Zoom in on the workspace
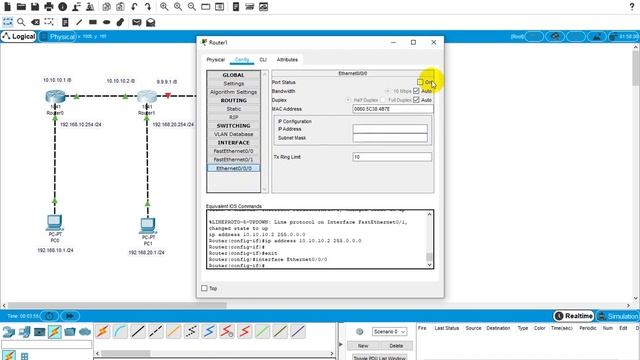The width and height of the screenshot is (640, 360). point(164,7)
